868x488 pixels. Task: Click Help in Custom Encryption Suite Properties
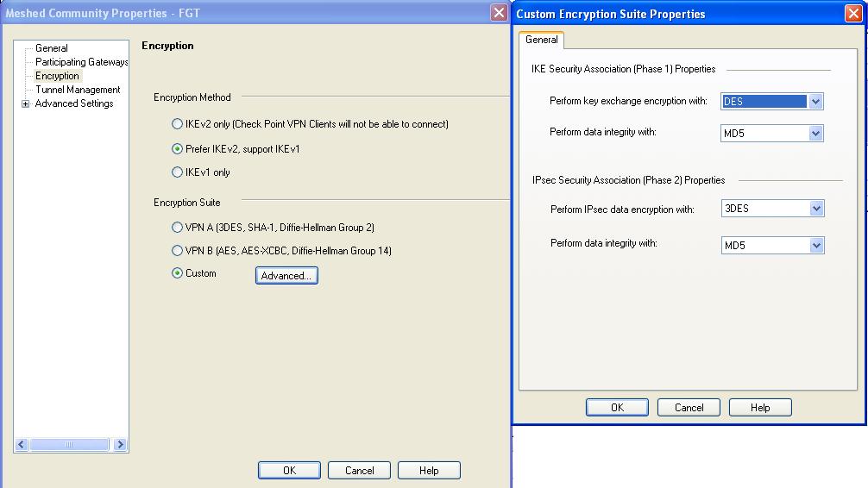(760, 408)
